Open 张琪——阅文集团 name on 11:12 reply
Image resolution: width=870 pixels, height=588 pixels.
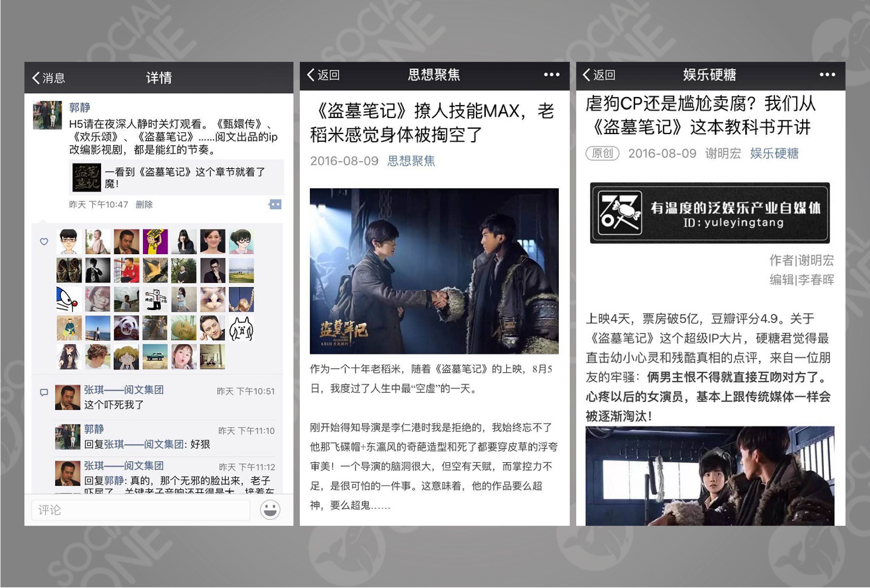tap(123, 466)
